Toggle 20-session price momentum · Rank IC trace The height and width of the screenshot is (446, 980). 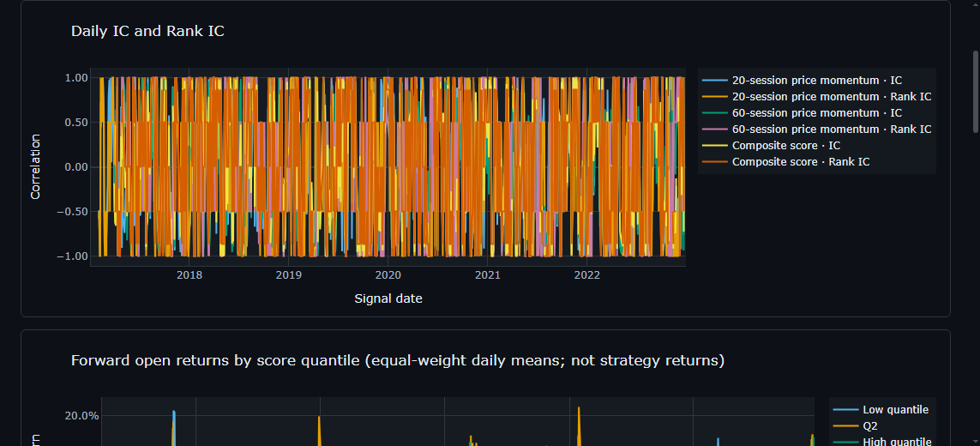[816, 96]
